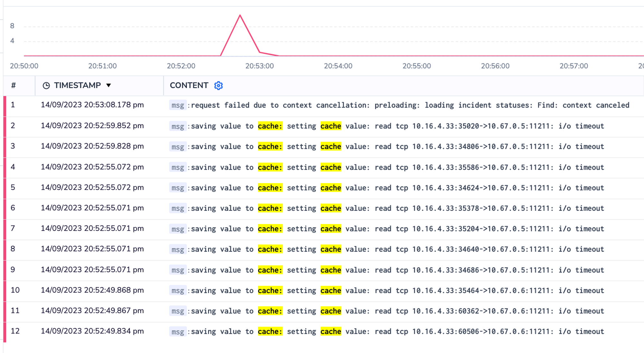Click the graph spike peak near 20:52:45
This screenshot has height=353, width=644.
[x=240, y=15]
